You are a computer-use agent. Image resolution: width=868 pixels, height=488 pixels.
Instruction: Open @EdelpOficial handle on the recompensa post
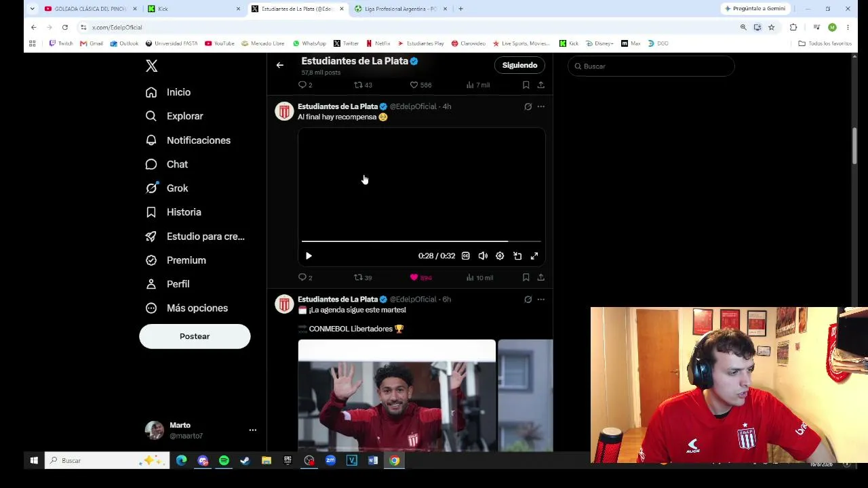(413, 106)
